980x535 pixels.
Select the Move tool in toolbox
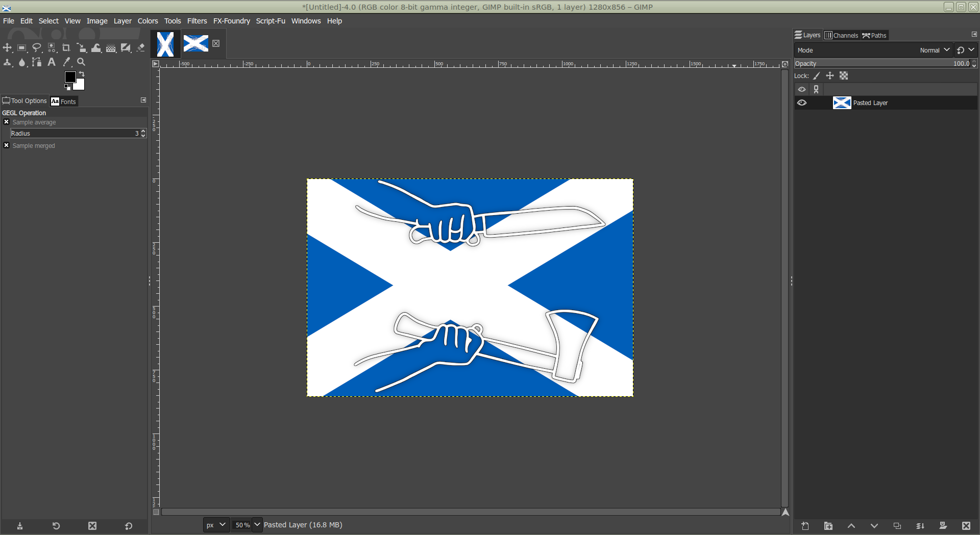click(7, 48)
